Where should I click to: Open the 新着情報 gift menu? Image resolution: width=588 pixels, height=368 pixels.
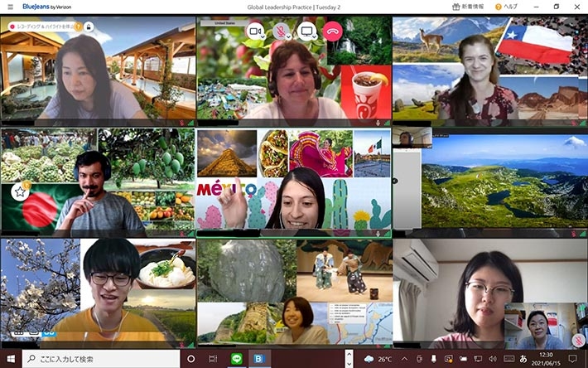click(470, 7)
